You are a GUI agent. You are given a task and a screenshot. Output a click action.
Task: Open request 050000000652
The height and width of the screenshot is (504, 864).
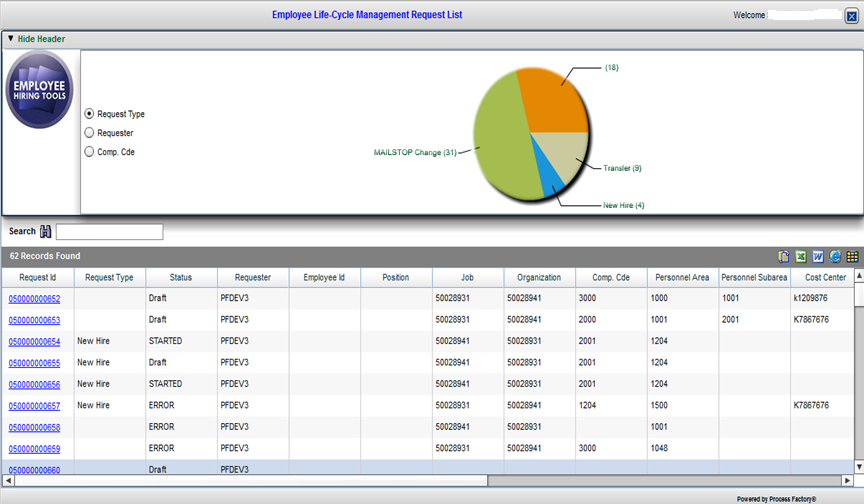click(x=34, y=299)
